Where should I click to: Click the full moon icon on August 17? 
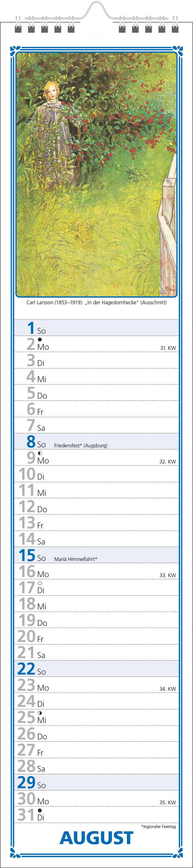point(40,583)
